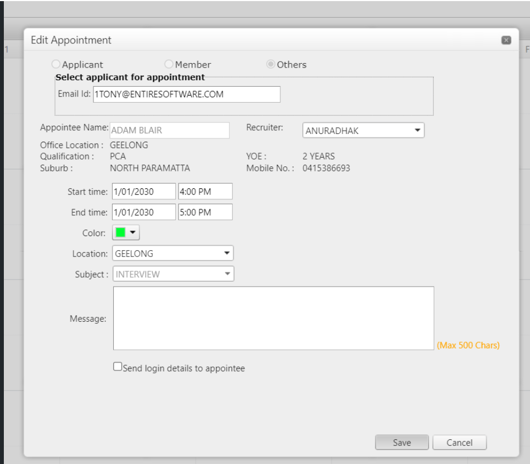Click the green color swatch

[120, 232]
